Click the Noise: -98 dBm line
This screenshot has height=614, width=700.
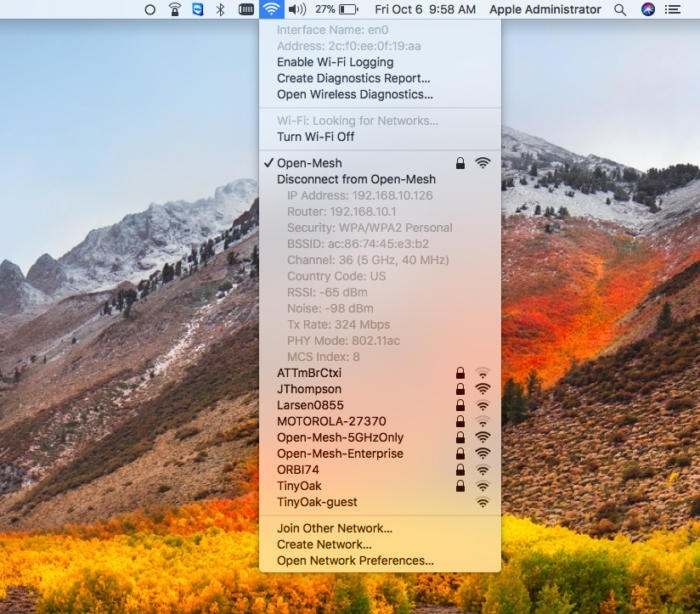pyautogui.click(x=380, y=308)
